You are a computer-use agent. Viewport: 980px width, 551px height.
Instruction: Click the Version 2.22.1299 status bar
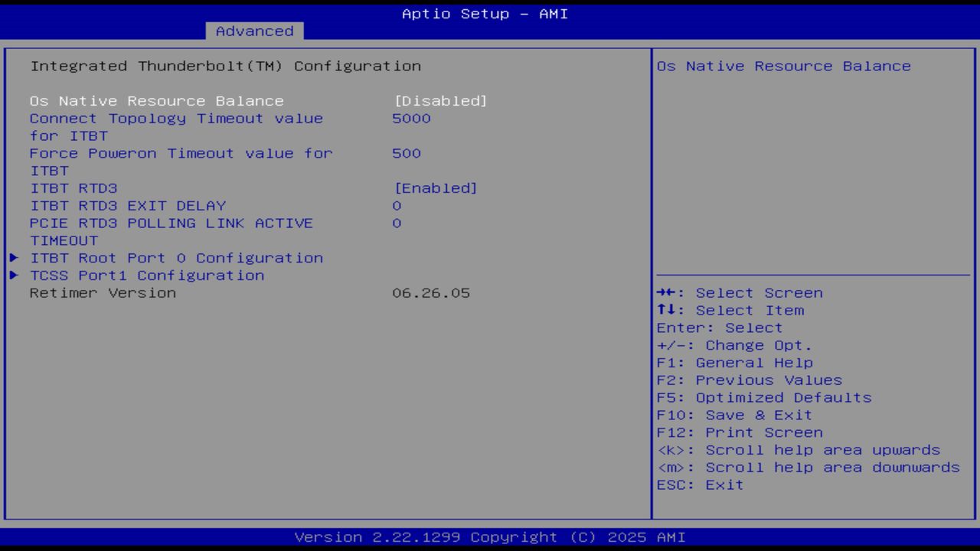pos(490,536)
